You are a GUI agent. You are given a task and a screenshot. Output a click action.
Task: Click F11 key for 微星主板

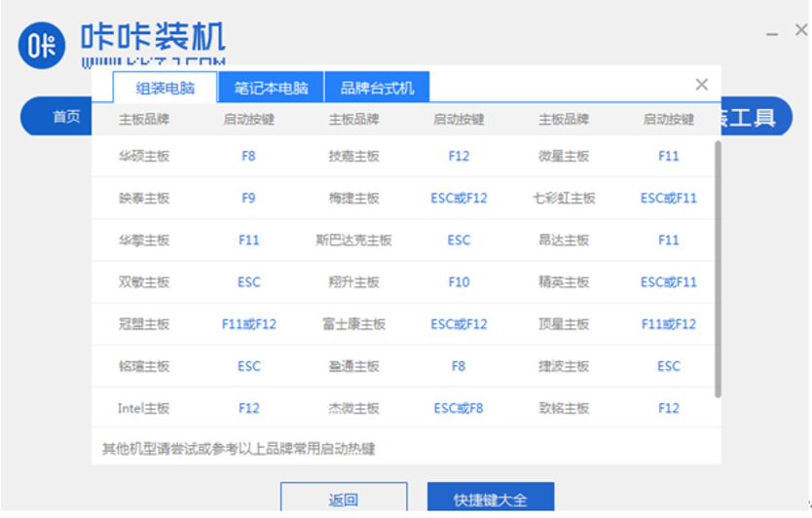tap(668, 156)
